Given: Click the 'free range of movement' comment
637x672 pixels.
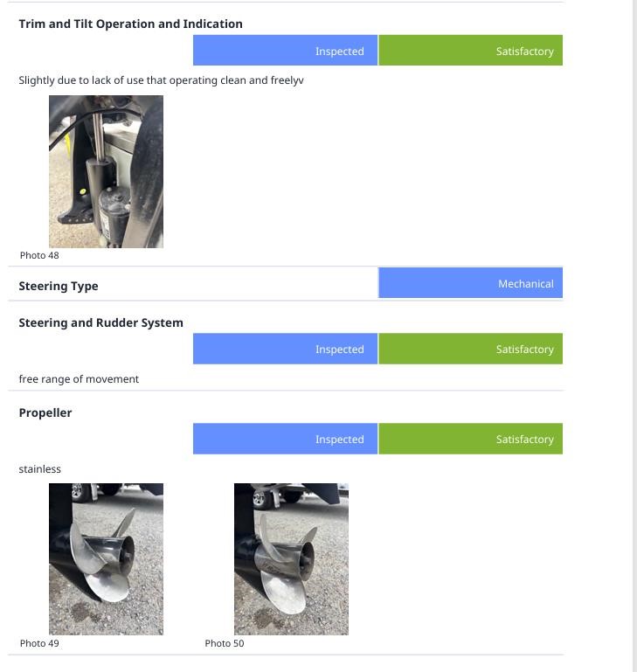Looking at the screenshot, I should click(79, 379).
